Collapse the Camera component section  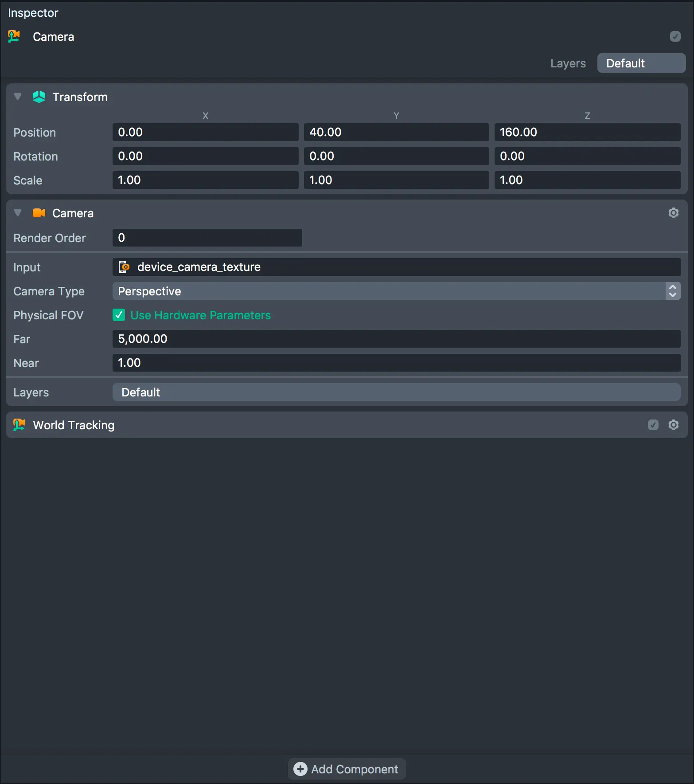pyautogui.click(x=18, y=213)
